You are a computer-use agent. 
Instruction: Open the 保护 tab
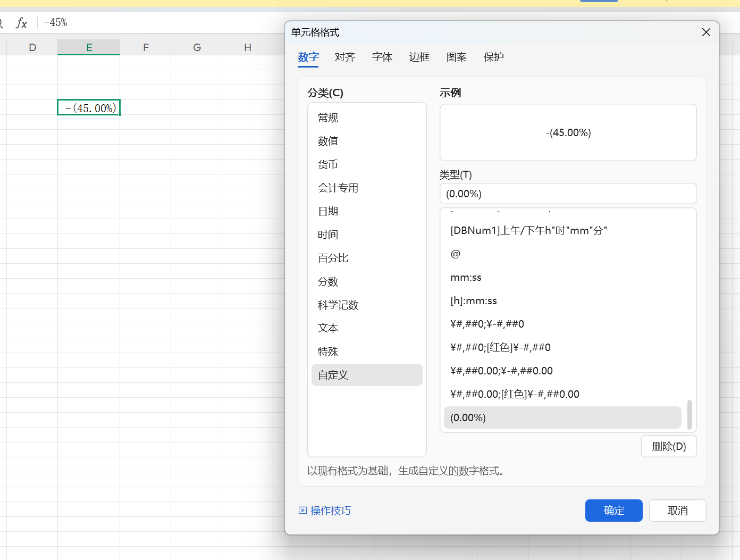(x=494, y=57)
